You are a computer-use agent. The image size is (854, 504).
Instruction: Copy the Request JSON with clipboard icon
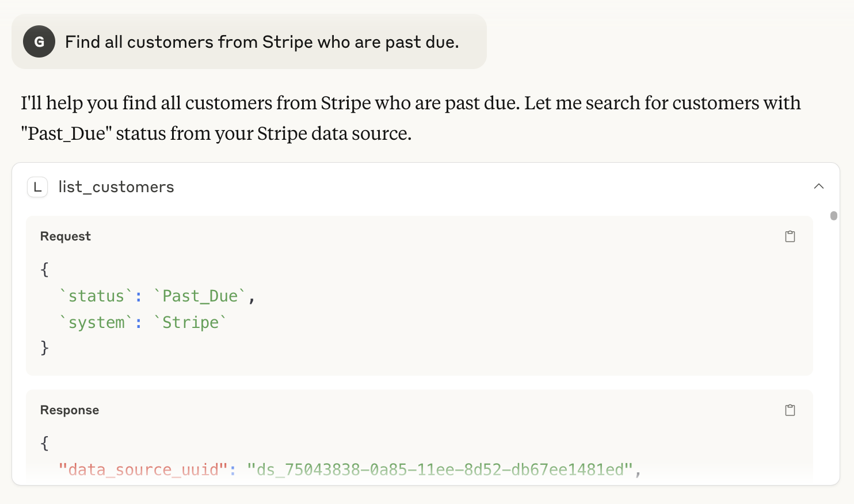coord(790,236)
